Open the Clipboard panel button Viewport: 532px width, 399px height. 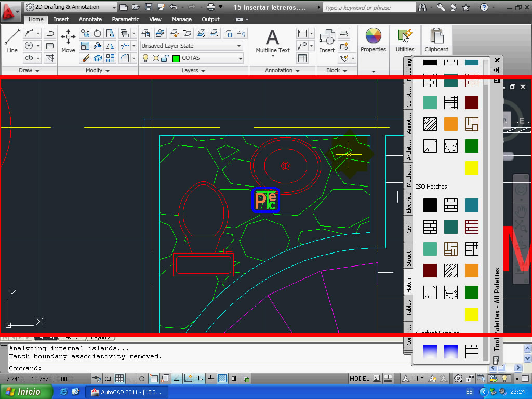(x=436, y=41)
